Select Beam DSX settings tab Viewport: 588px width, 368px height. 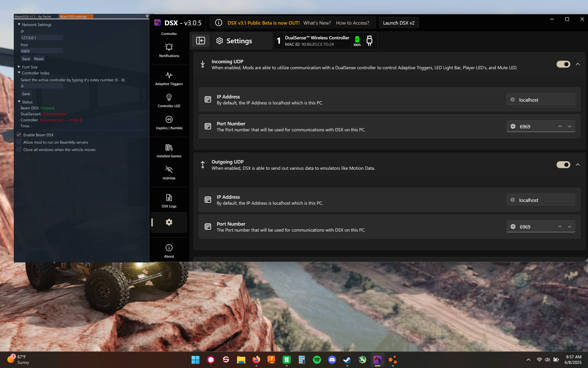pos(76,17)
